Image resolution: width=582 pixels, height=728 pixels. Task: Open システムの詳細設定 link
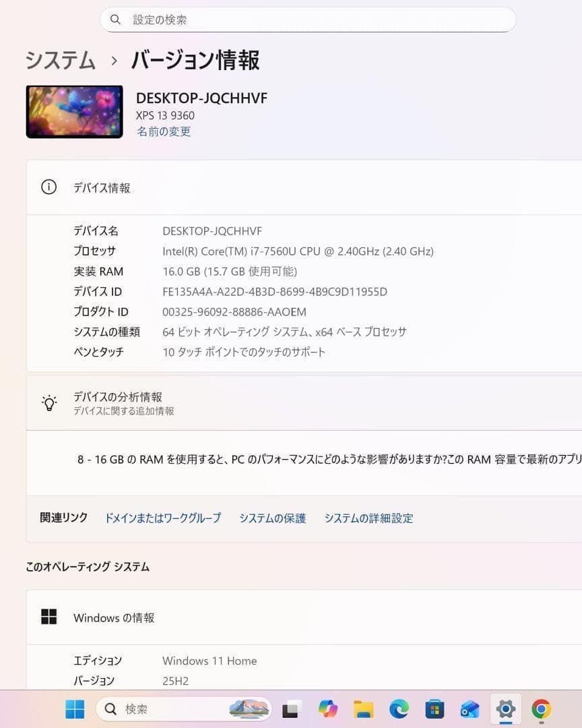click(x=368, y=518)
